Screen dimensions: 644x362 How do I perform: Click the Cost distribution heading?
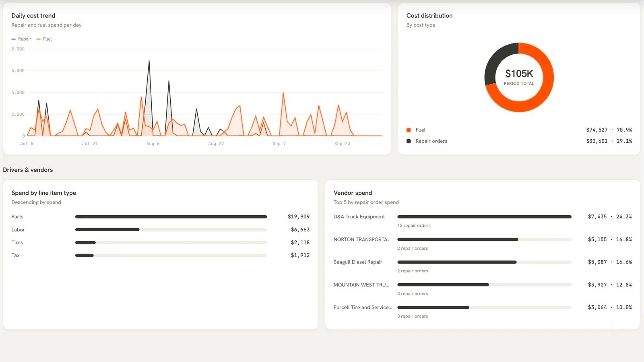pos(429,16)
